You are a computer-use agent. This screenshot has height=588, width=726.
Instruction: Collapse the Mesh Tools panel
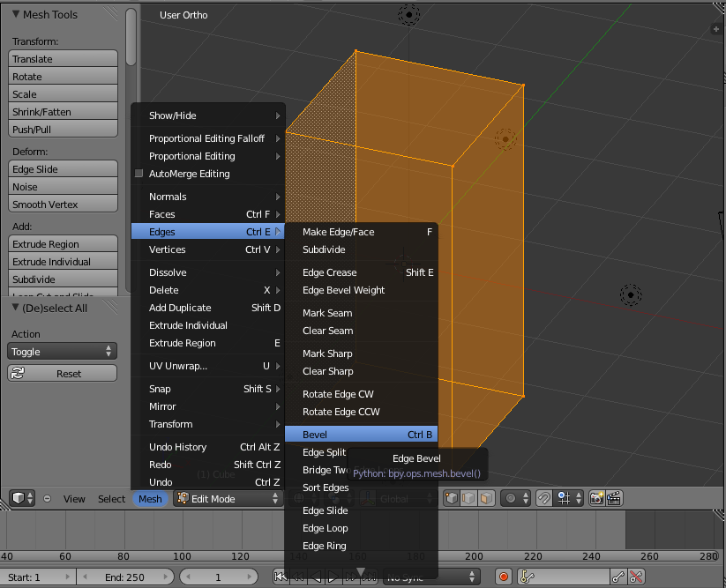[17, 14]
